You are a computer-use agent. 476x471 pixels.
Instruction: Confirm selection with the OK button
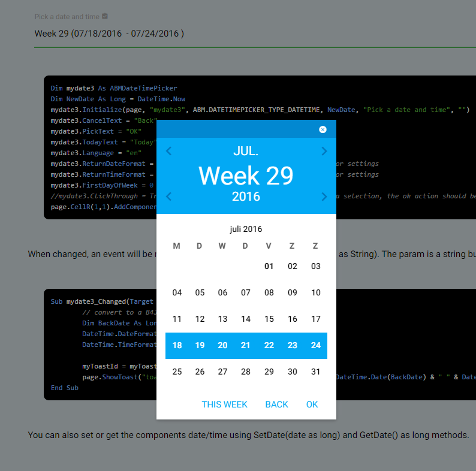click(312, 404)
